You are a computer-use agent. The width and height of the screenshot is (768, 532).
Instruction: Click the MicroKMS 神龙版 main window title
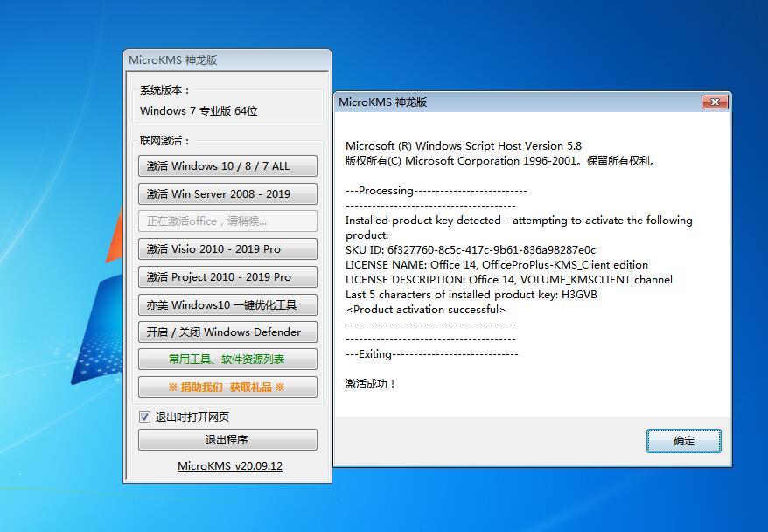(x=173, y=60)
